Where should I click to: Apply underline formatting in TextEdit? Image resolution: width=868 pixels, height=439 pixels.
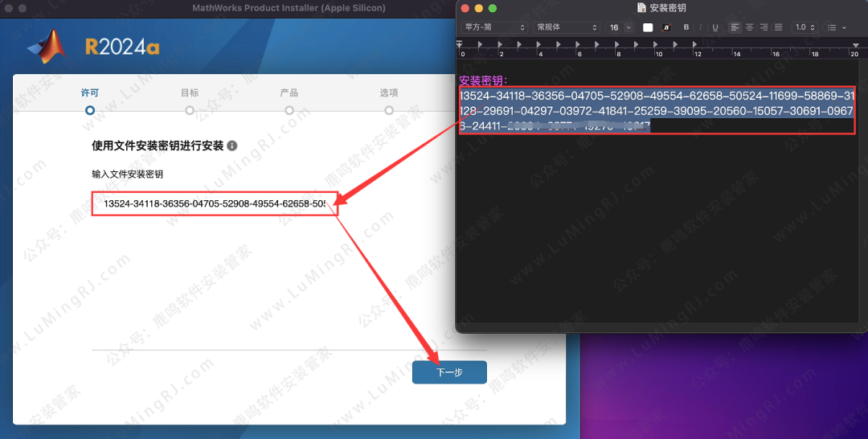click(715, 27)
